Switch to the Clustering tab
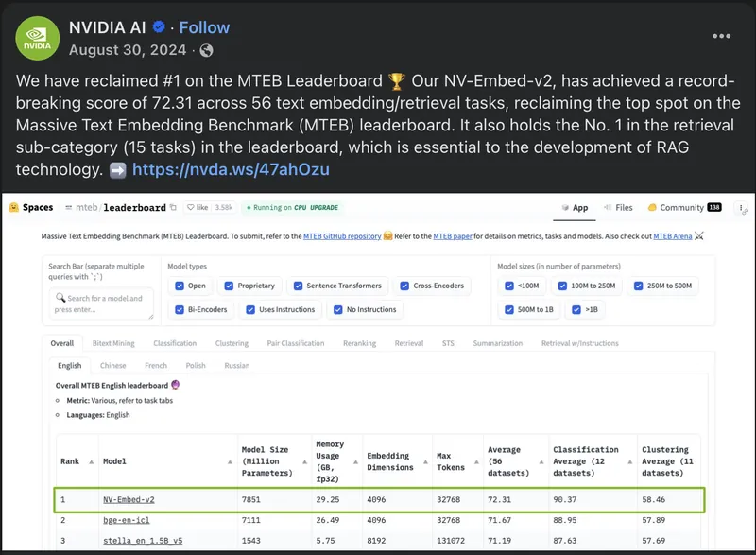This screenshot has width=756, height=555. pyautogui.click(x=232, y=343)
